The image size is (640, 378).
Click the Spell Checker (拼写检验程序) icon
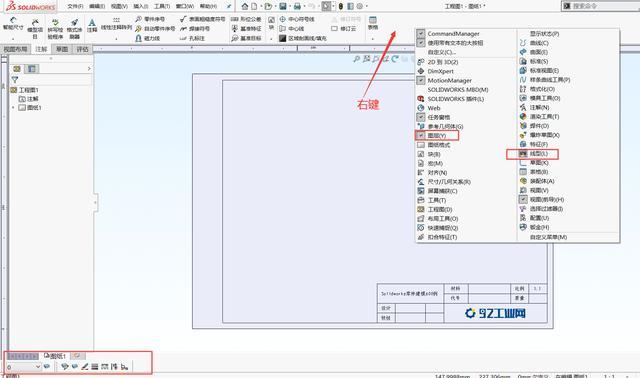(55, 29)
